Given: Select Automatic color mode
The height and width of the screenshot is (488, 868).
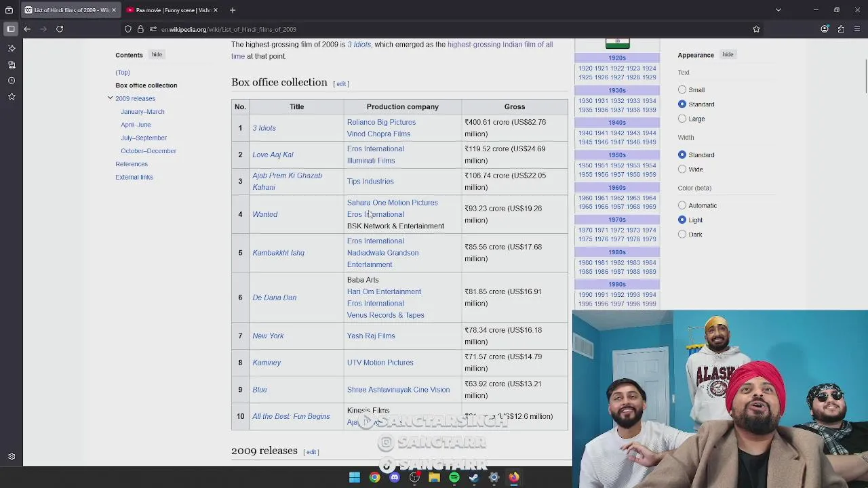Looking at the screenshot, I should (682, 205).
